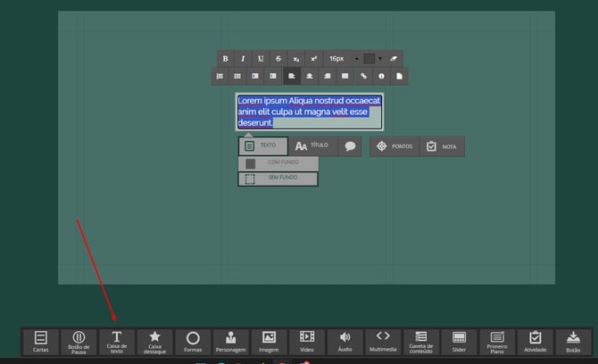Add a Caixa de texto element
The image size is (598, 364).
click(x=117, y=341)
